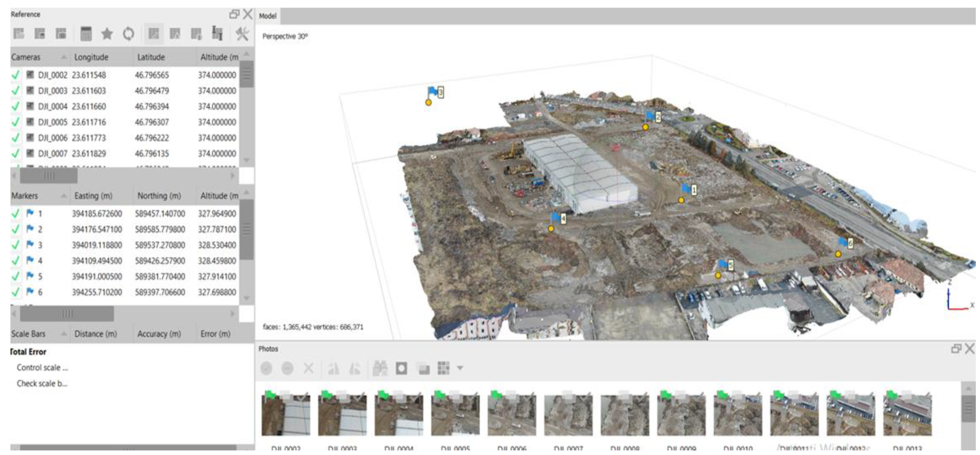This screenshot has height=455, width=980.
Task: Click the Optimize cameras star icon
Action: pyautogui.click(x=107, y=34)
